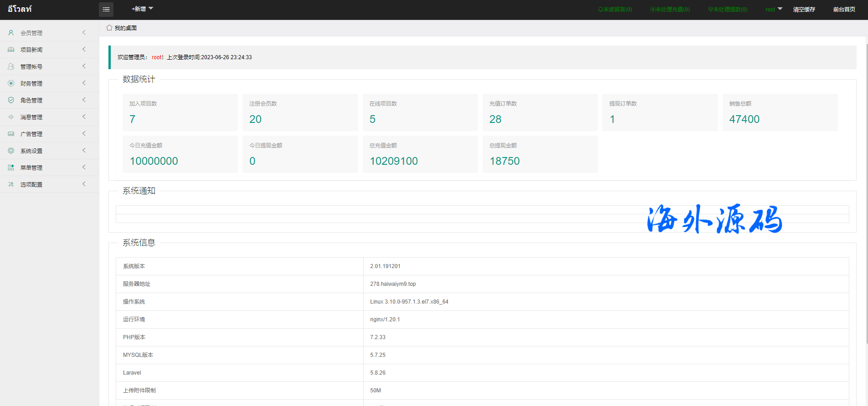Screen dimensions: 868x406
Task: Click the 财务管理 yen icon
Action: tap(11, 83)
